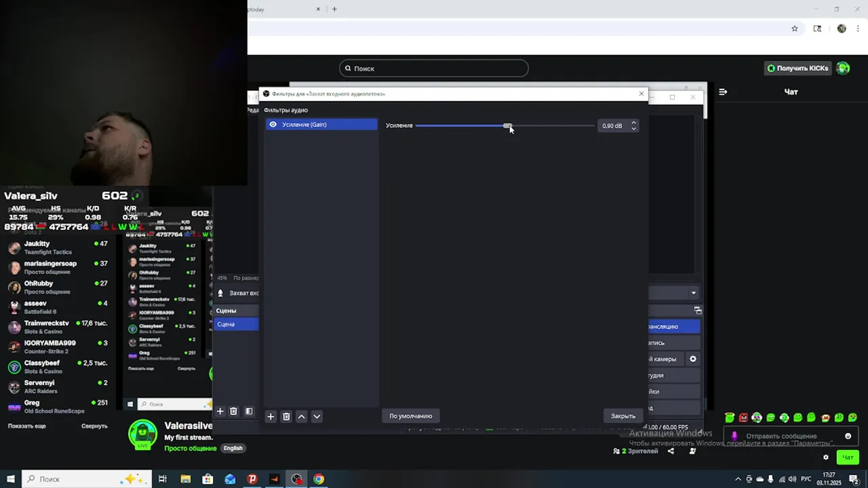This screenshot has width=868, height=488.
Task: Click the user list icon beside the share icon
Action: [692, 451]
